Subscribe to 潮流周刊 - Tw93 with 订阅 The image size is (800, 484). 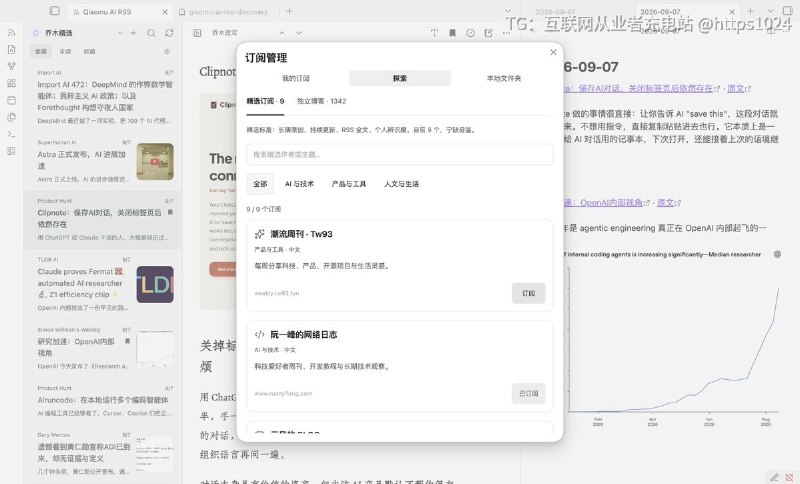point(529,293)
